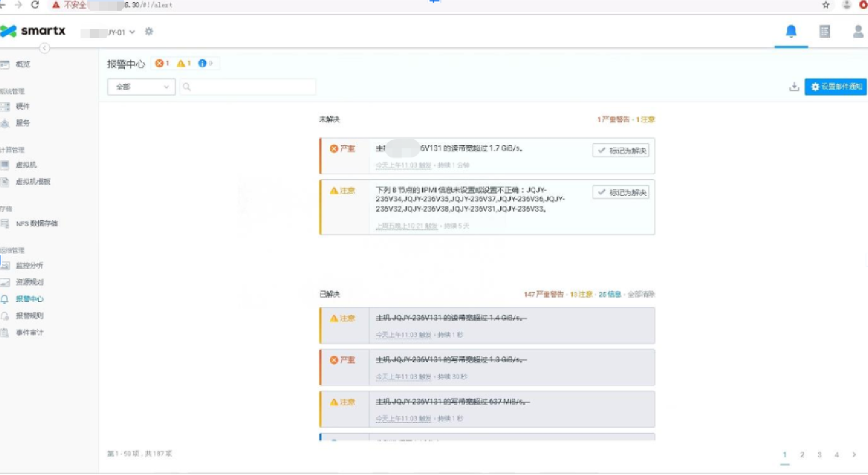This screenshot has width=868, height=475.
Task: Open cluster settings gear icon
Action: [149, 32]
